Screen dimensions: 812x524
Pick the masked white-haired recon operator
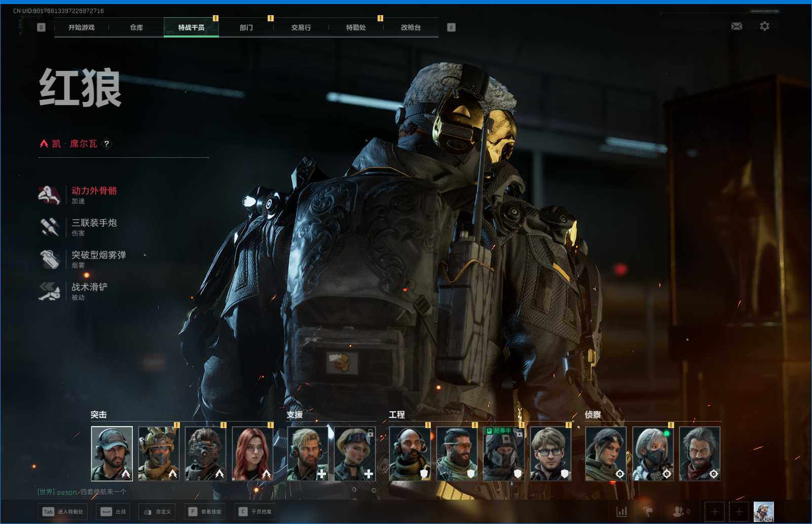(x=653, y=453)
